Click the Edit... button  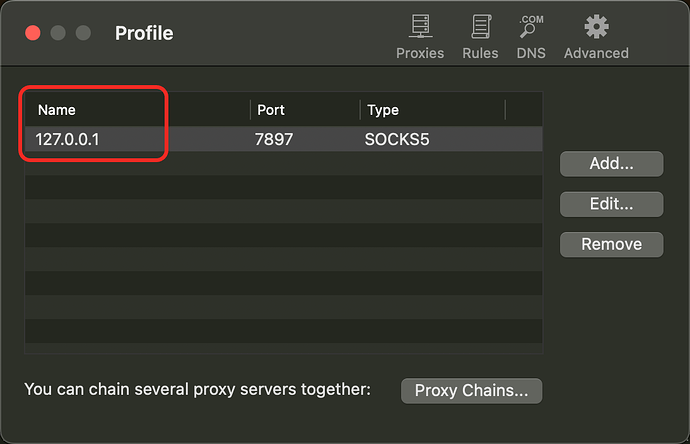[x=611, y=204]
